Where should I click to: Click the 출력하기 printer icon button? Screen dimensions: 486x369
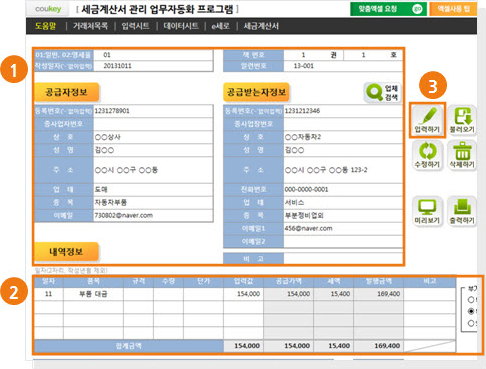click(x=462, y=211)
